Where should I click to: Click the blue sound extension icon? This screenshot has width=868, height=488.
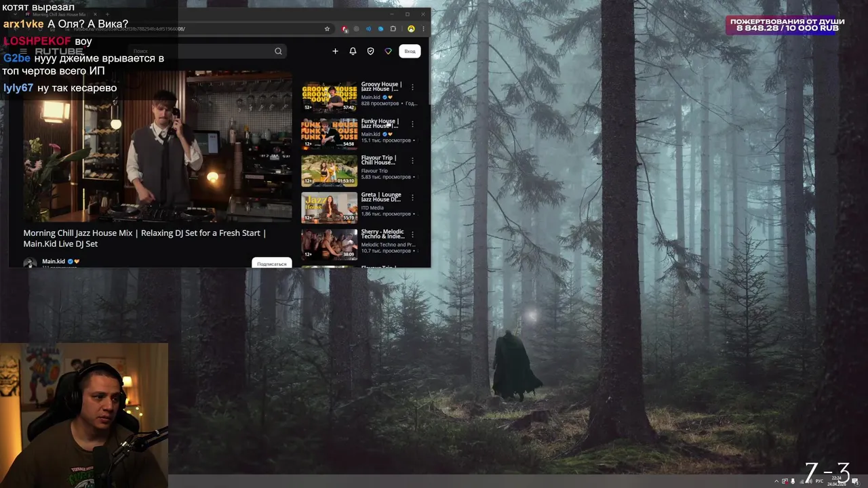pyautogui.click(x=368, y=29)
